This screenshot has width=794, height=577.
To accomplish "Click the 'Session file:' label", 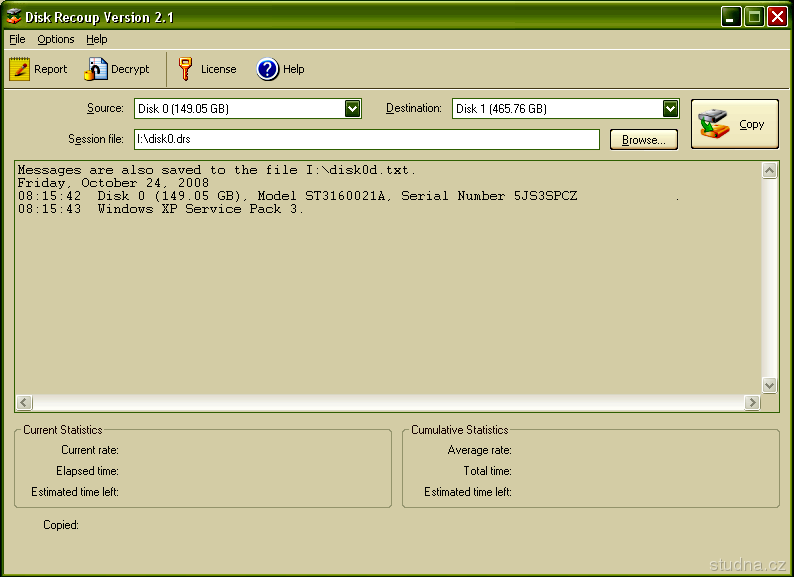I will [96, 139].
